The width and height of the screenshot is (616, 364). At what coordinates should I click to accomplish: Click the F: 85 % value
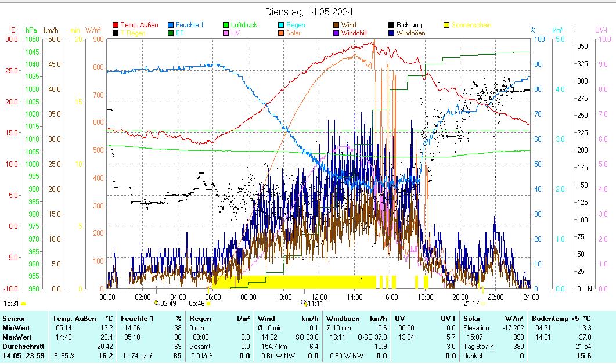point(64,356)
